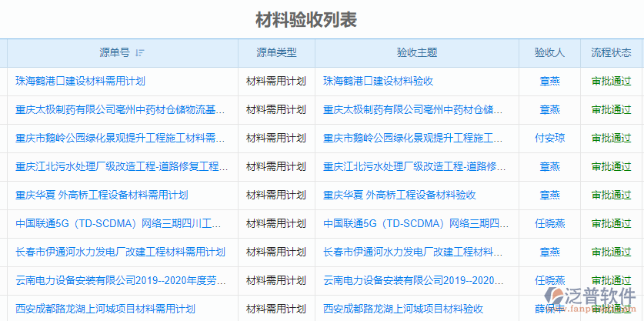
Task: Open source link 长春市伊通河水力发电厂改建工程材料需用计划
Action: 120,252
